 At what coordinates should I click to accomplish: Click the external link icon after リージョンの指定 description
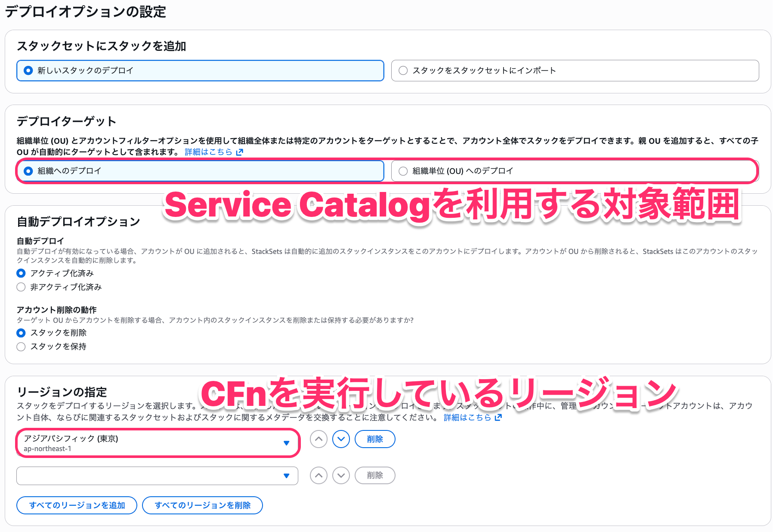[498, 417]
